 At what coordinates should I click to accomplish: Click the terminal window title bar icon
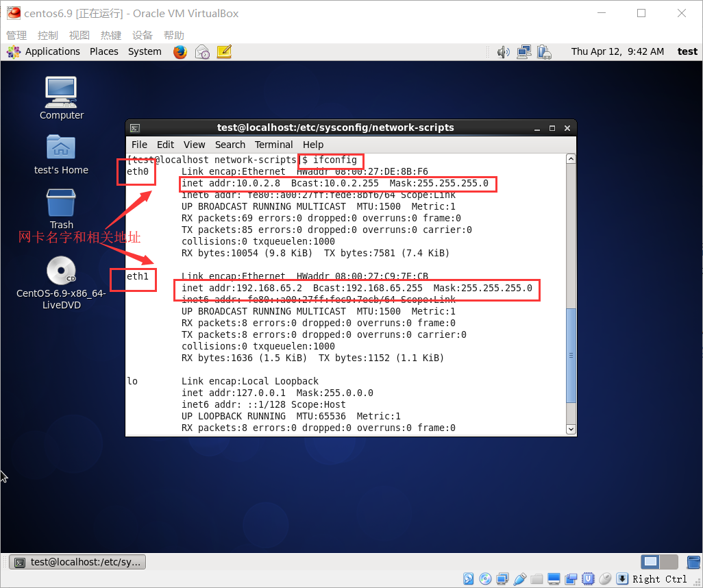click(135, 128)
